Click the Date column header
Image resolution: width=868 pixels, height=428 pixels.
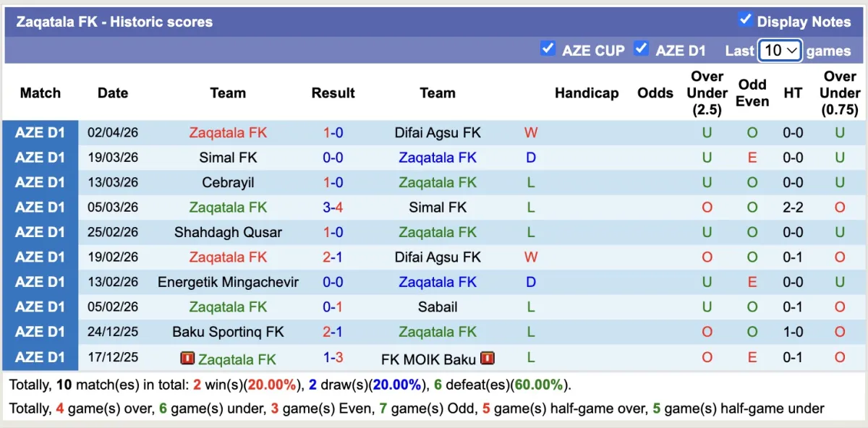[x=113, y=93]
